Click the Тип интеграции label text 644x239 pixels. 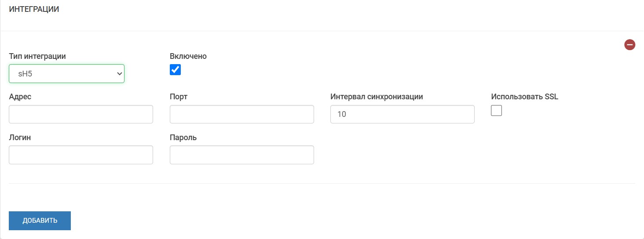(37, 56)
